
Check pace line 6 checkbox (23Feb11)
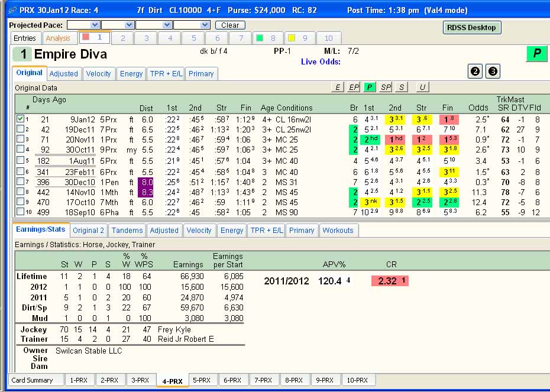click(20, 171)
